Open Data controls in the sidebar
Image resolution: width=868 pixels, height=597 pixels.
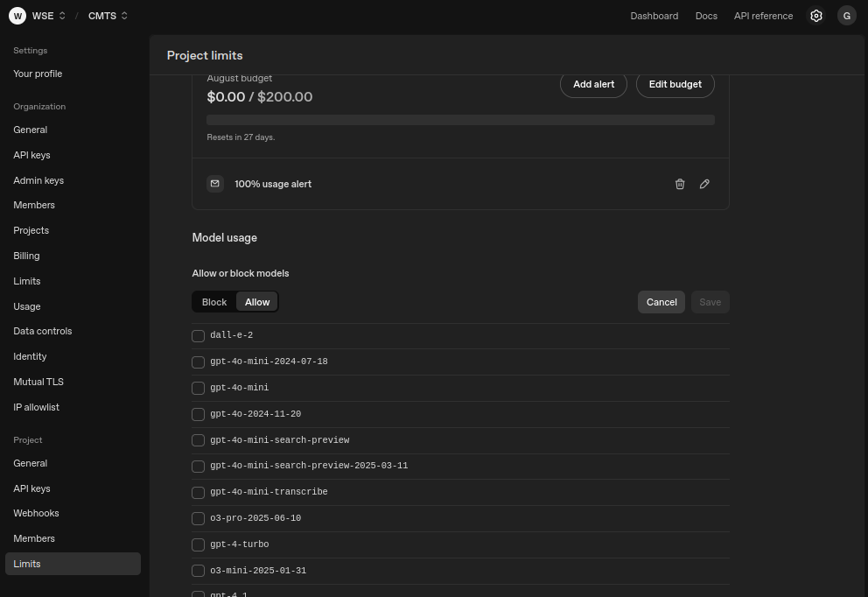click(42, 331)
